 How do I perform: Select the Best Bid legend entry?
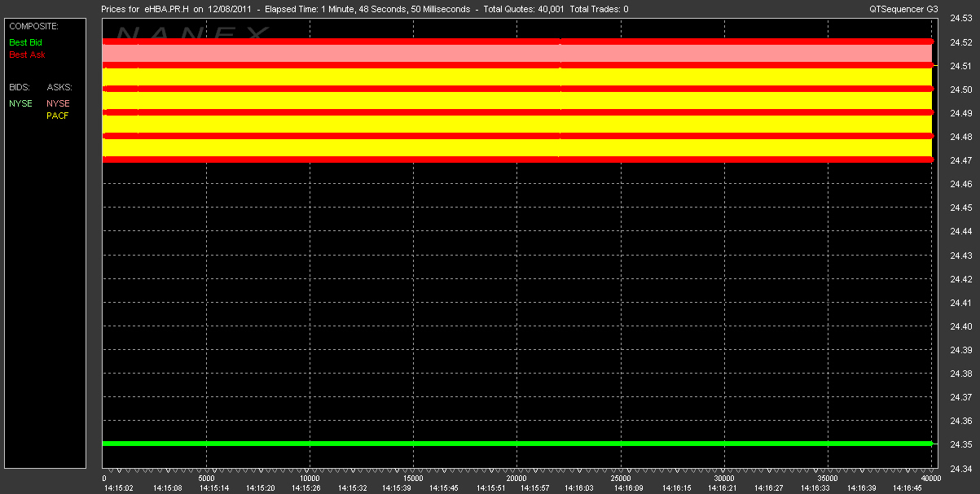[25, 42]
